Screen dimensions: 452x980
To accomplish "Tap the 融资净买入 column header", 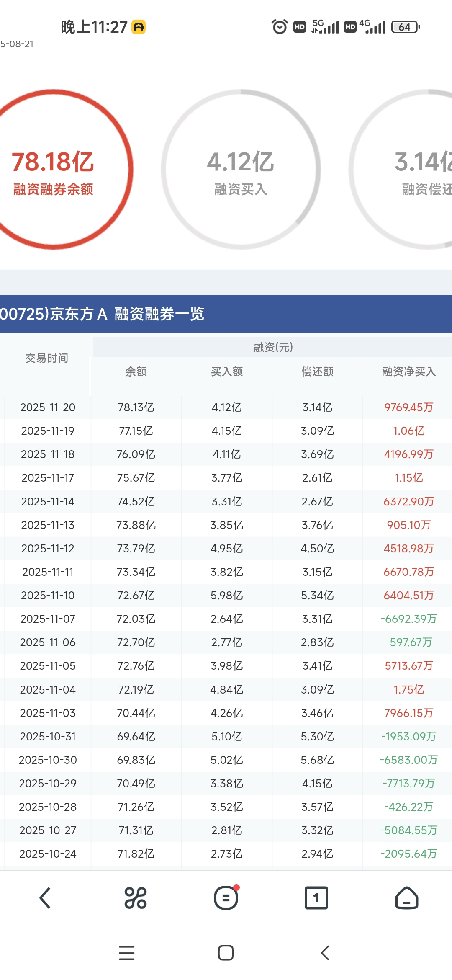I will point(409,371).
